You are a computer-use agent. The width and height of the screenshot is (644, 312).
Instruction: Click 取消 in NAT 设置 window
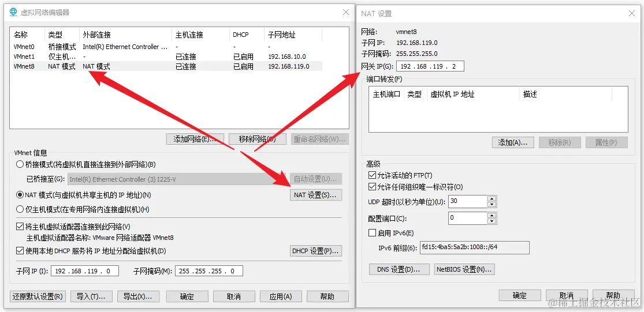(x=567, y=295)
